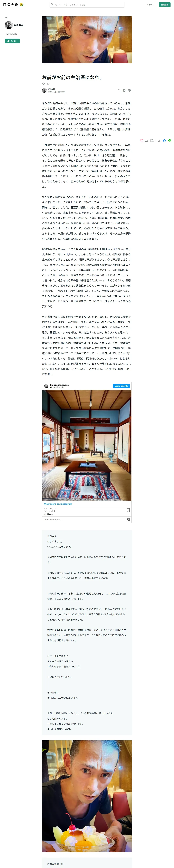Click the 会員登録 sign-up button
Viewport: 174px width, 868px height.
click(165, 5)
